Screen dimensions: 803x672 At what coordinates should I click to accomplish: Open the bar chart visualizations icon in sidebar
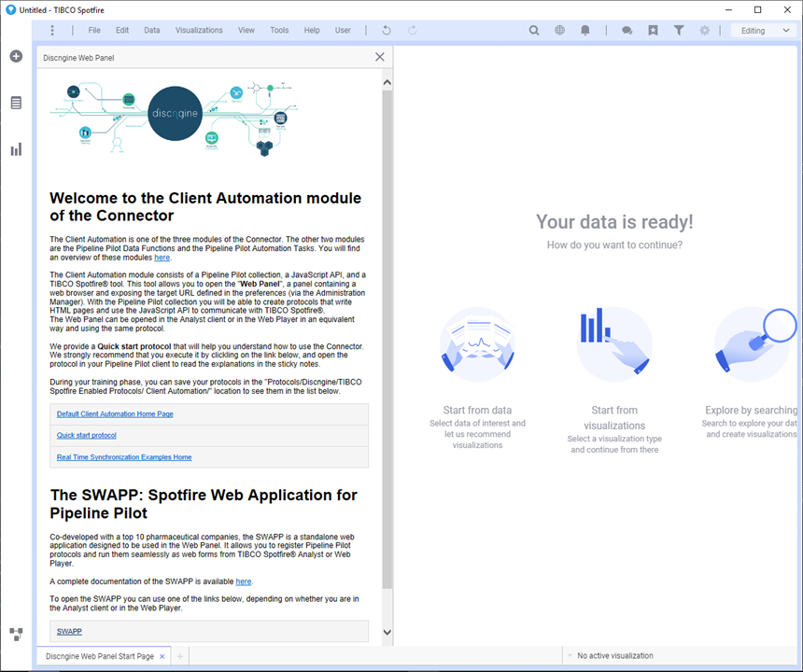pos(16,149)
